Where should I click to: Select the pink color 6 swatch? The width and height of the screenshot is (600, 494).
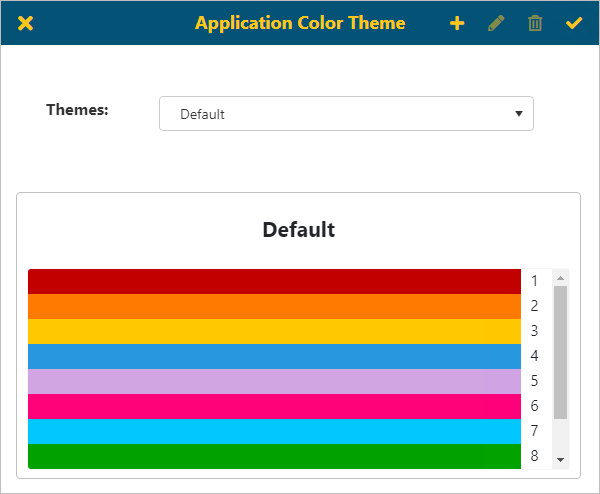274,406
